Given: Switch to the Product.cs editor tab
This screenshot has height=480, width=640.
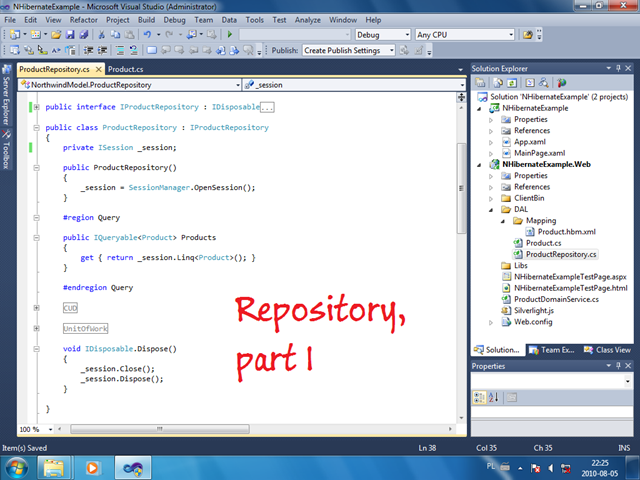Looking at the screenshot, I should click(x=126, y=69).
